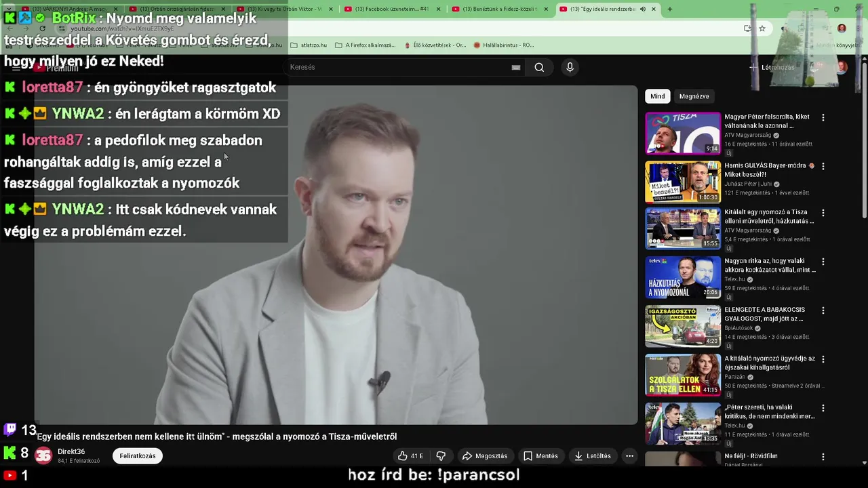Open menu for Hamis GULYÁS Bayer-módra video

pyautogui.click(x=823, y=166)
